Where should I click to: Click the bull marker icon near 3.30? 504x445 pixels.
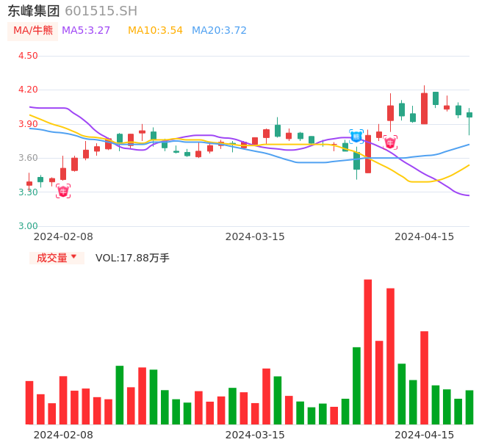coord(63,191)
